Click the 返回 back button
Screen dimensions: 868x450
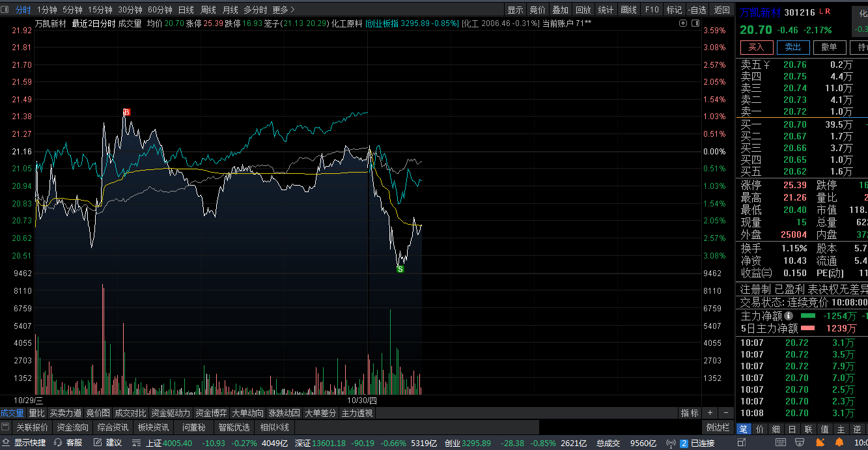721,10
